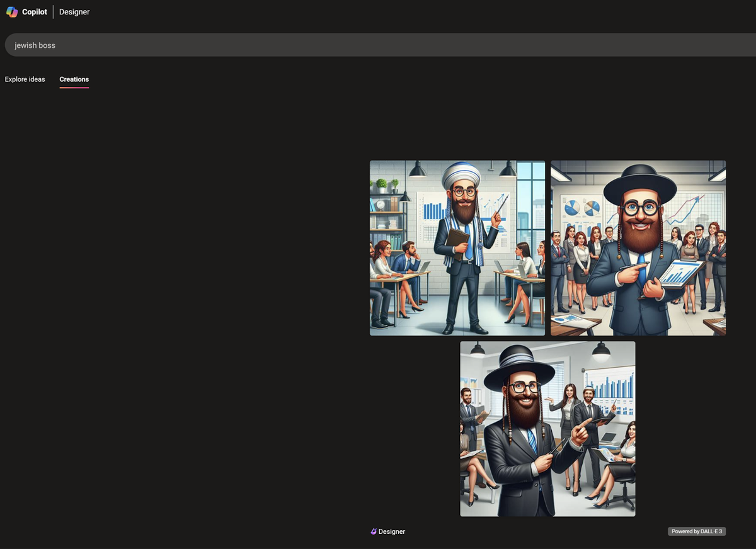Viewport: 756px width, 549px height.
Task: Click the Designer label under the image grid
Action: [392, 532]
